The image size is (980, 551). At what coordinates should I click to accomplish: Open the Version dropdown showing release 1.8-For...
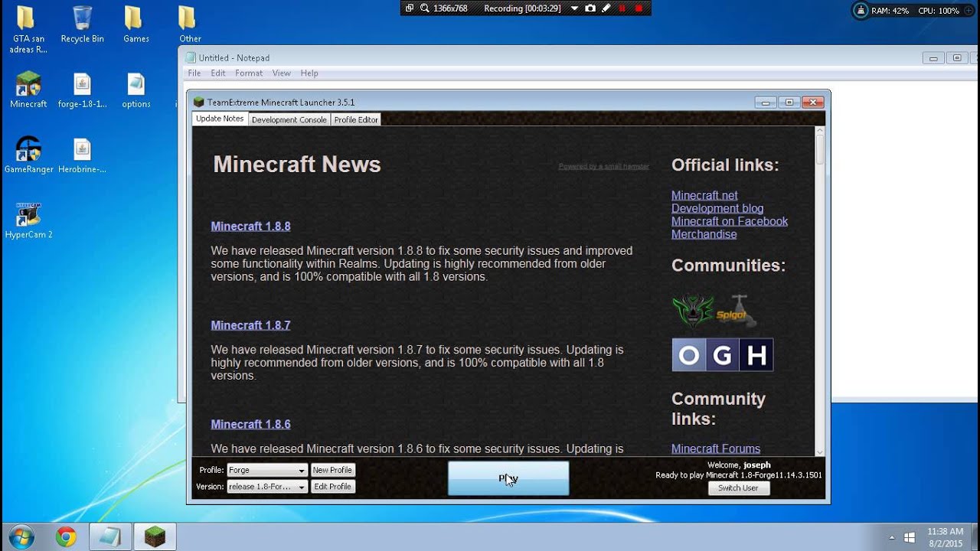pyautogui.click(x=267, y=487)
